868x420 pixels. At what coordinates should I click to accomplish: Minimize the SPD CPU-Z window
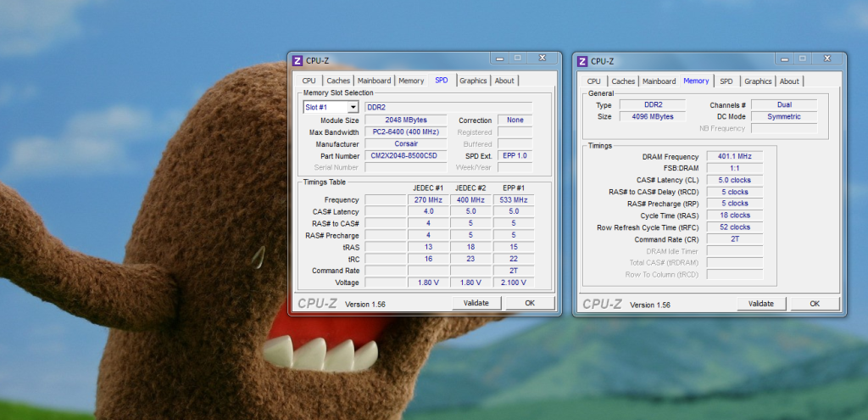(x=499, y=59)
